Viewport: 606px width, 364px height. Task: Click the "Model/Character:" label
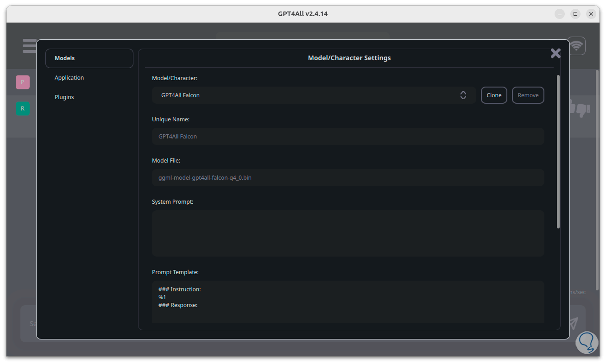point(175,78)
